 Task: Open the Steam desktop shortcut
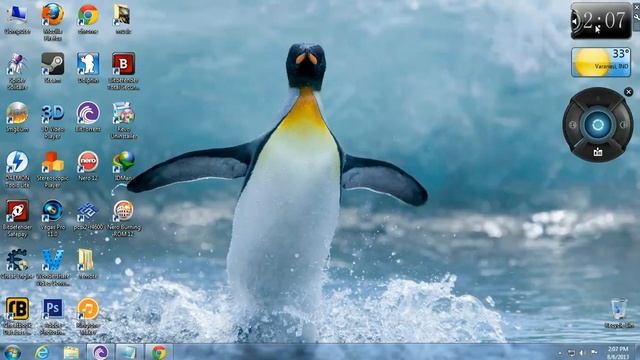[x=53, y=68]
